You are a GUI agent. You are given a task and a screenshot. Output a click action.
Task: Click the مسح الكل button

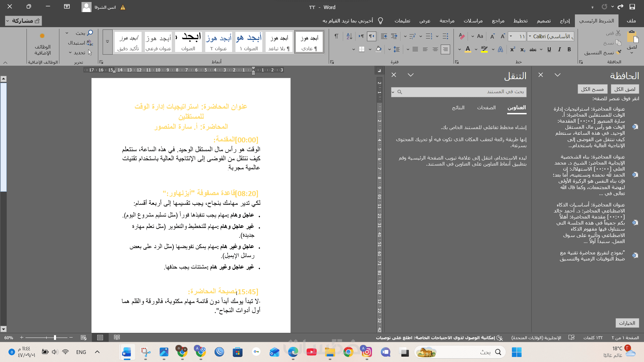pos(592,89)
